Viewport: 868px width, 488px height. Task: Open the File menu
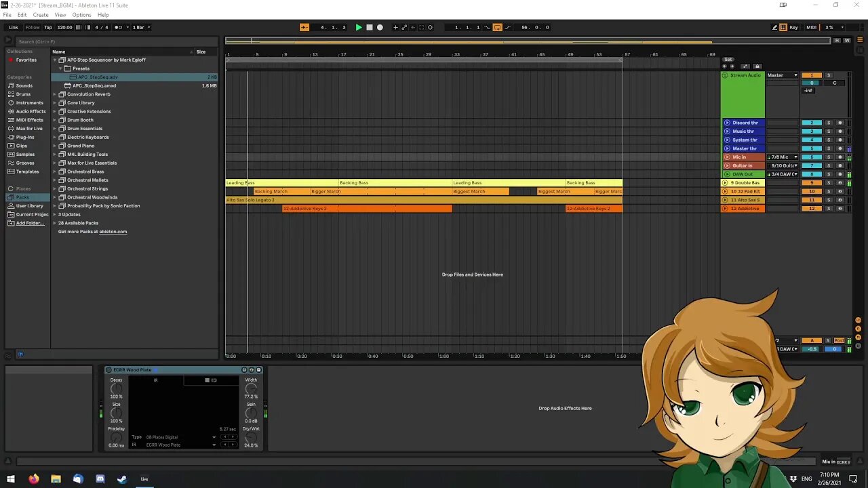(x=7, y=15)
